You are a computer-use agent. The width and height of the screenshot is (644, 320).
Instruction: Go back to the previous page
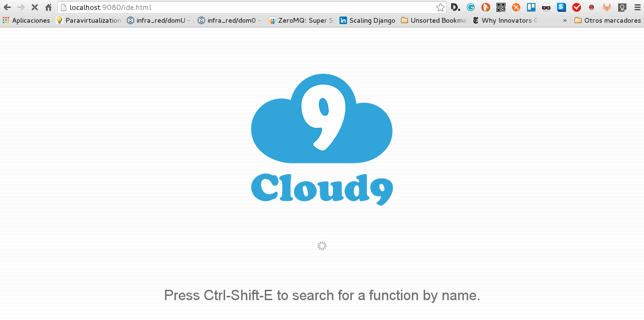coord(7,7)
